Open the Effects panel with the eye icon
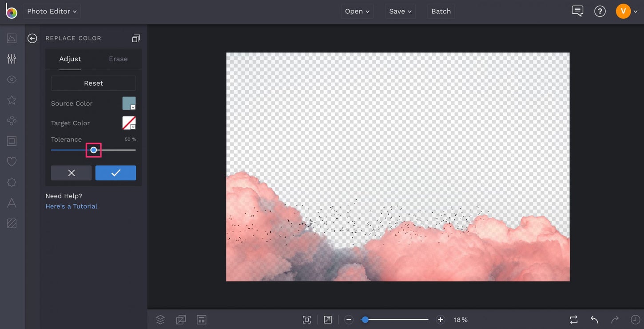 [12, 79]
